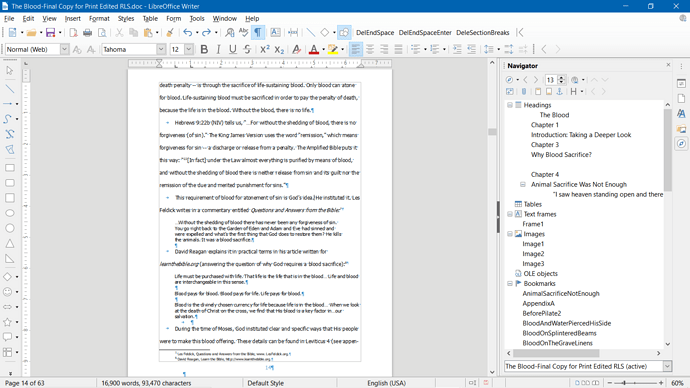The width and height of the screenshot is (690, 388).
Task: Run the DelEndSpaceEnter macro button
Action: [425, 33]
